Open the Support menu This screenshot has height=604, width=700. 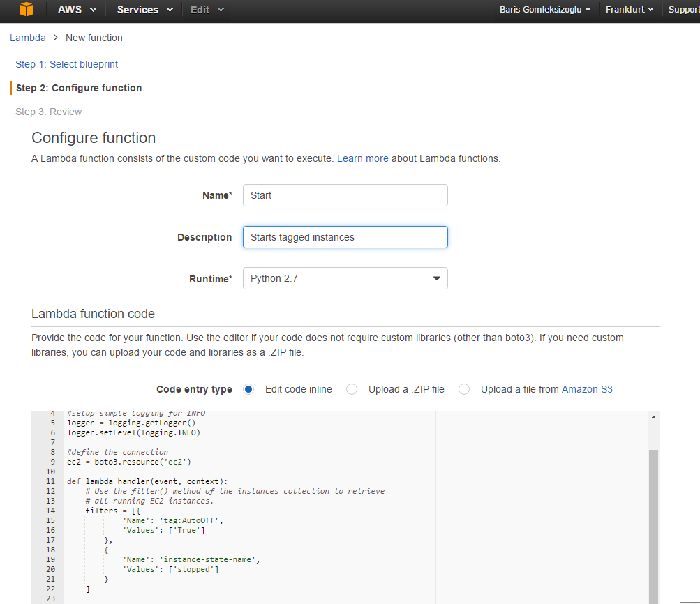tap(684, 10)
